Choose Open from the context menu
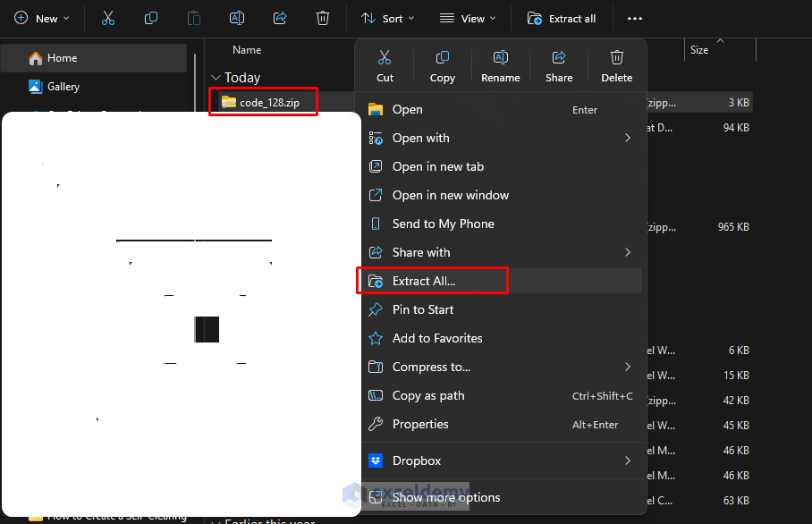The height and width of the screenshot is (524, 812). click(x=502, y=110)
